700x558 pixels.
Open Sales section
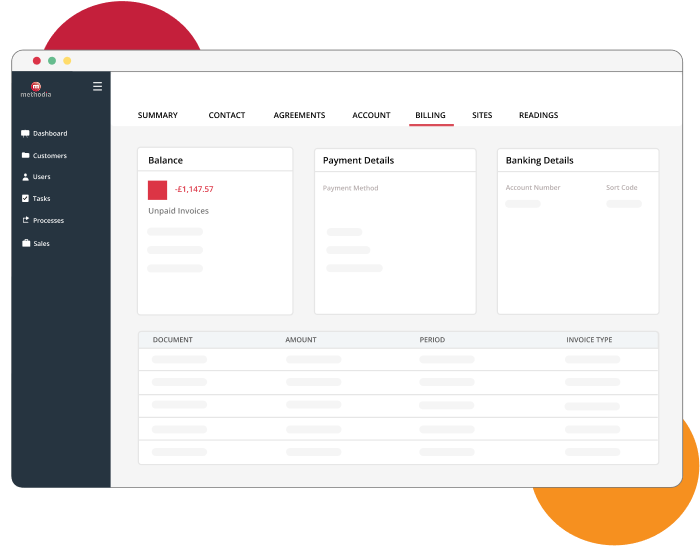point(42,244)
